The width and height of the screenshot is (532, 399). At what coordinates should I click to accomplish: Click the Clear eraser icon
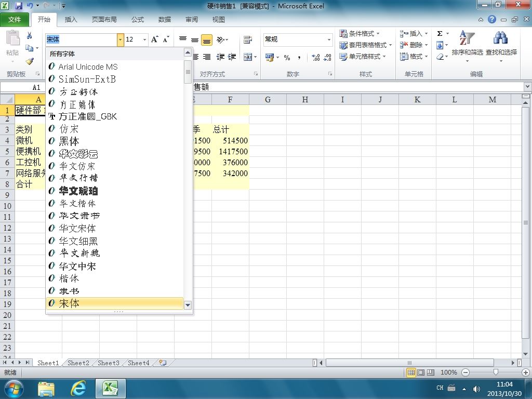(440, 57)
